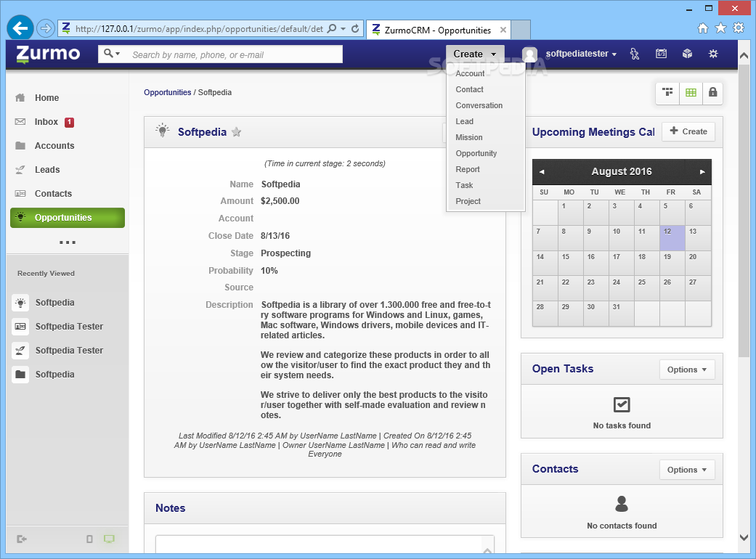
Task: Refresh the page in address bar
Action: (355, 28)
